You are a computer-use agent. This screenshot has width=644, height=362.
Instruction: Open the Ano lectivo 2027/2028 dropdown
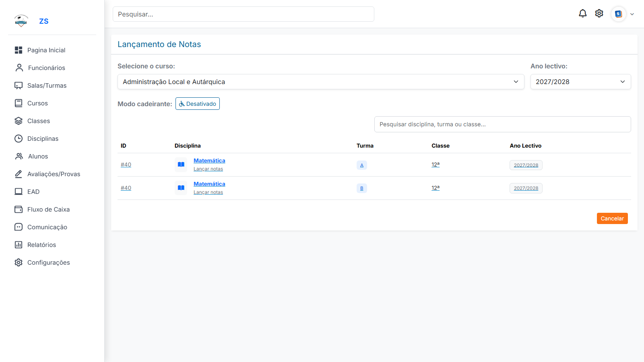coord(580,82)
